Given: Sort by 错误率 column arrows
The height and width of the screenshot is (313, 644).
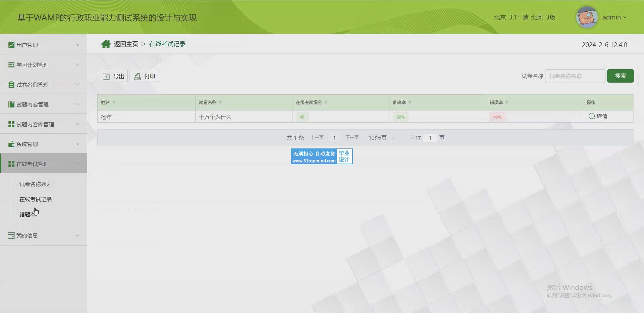Looking at the screenshot, I should click(507, 102).
